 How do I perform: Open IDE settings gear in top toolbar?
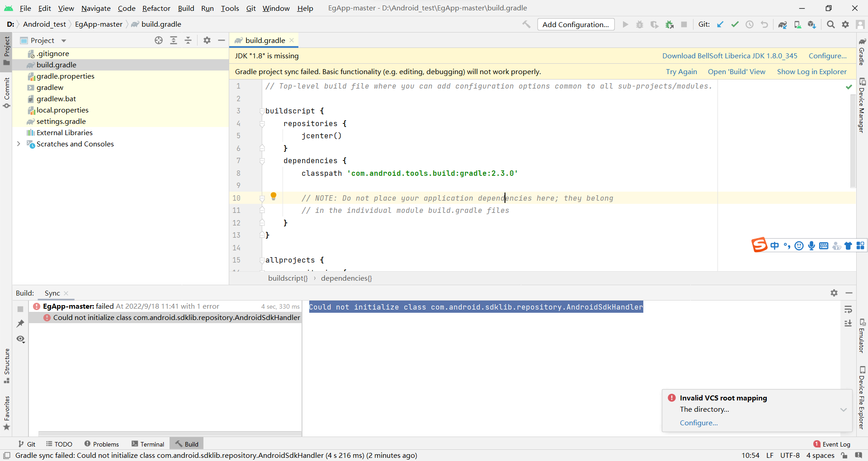845,24
